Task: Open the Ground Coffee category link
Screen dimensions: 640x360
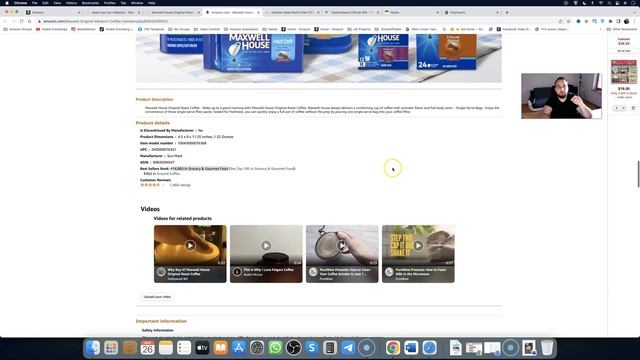Action: [x=168, y=174]
